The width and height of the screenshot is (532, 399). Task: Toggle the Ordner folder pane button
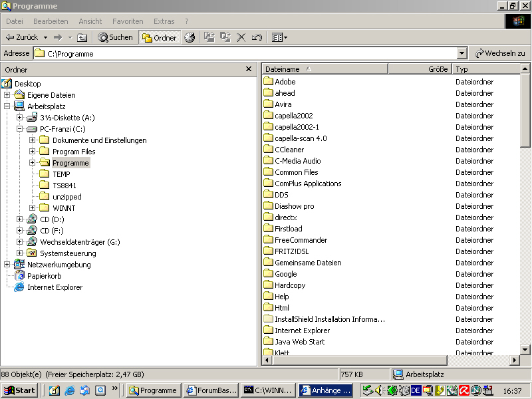click(x=160, y=38)
